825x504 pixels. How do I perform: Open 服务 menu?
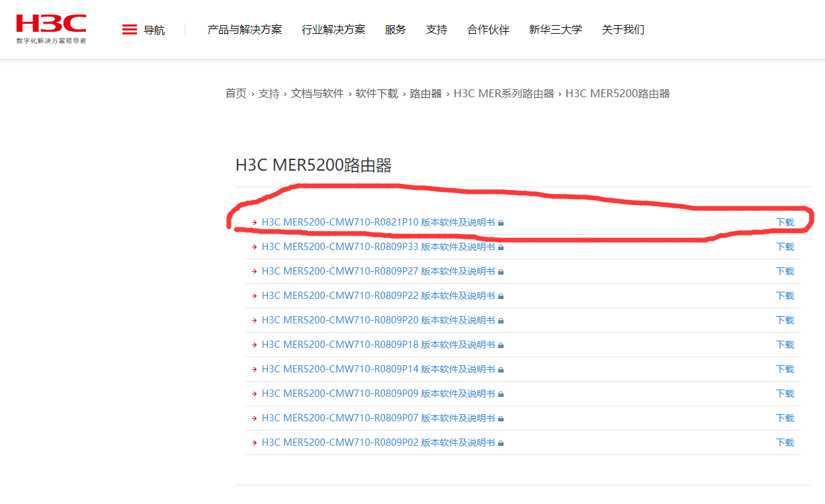(396, 30)
